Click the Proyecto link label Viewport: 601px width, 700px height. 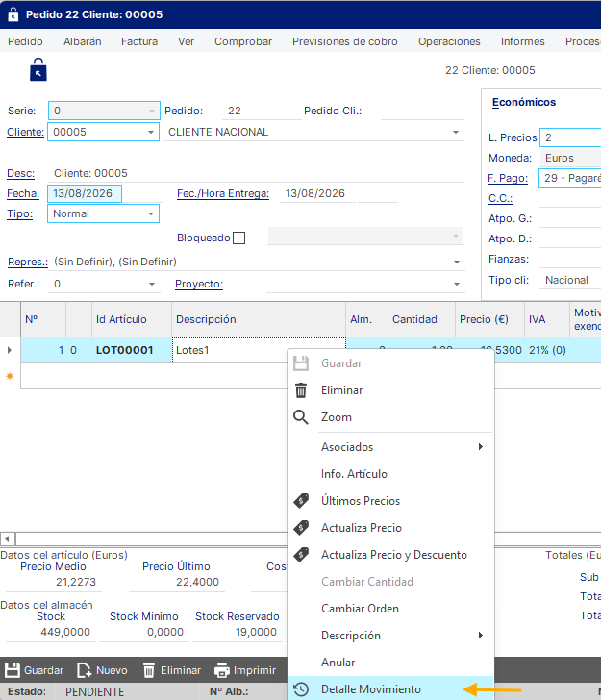tap(199, 284)
